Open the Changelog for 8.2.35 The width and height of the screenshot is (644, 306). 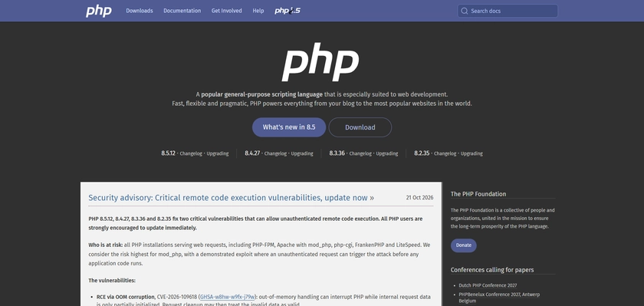(445, 153)
